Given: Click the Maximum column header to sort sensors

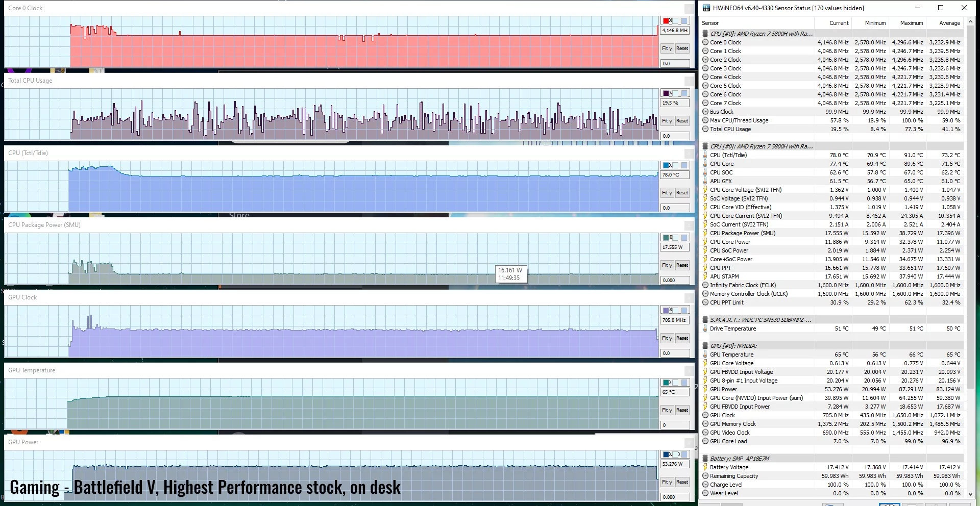Looking at the screenshot, I should 911,23.
